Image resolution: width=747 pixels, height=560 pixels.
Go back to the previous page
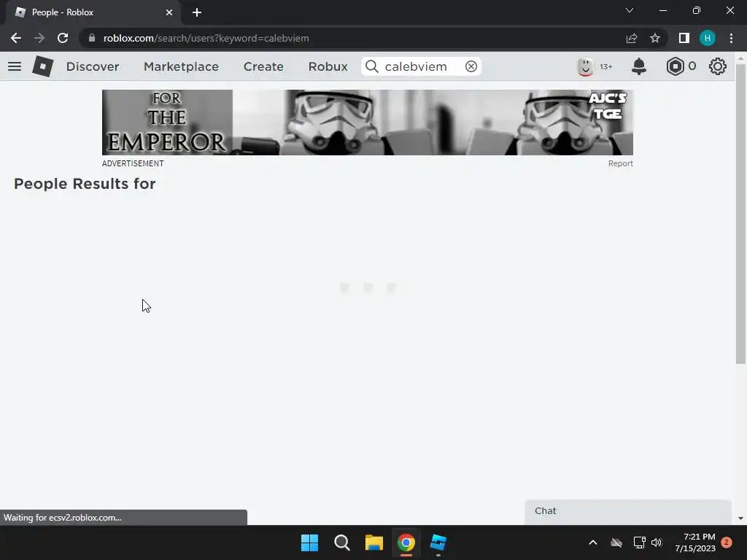(x=16, y=38)
